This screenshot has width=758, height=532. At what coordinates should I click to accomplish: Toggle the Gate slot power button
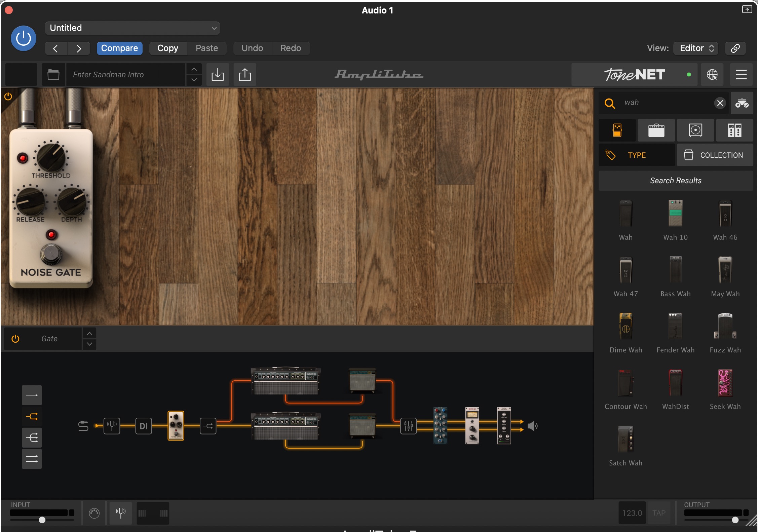coord(15,339)
